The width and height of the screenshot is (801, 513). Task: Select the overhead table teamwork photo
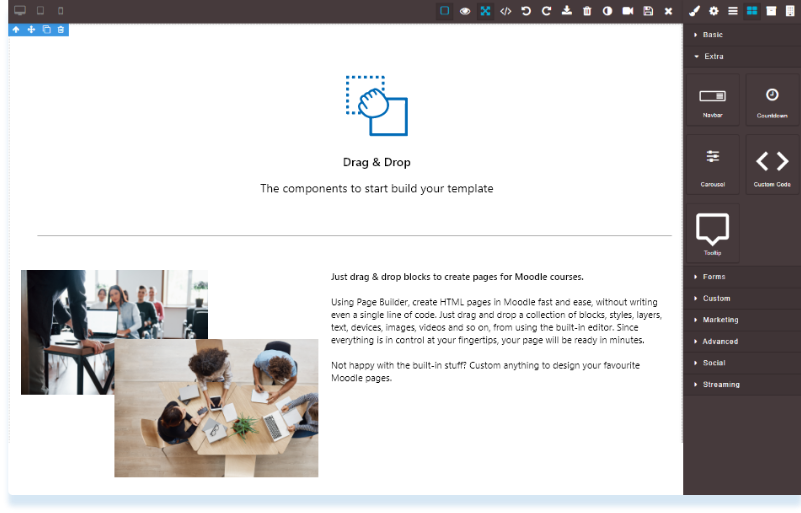(216, 408)
